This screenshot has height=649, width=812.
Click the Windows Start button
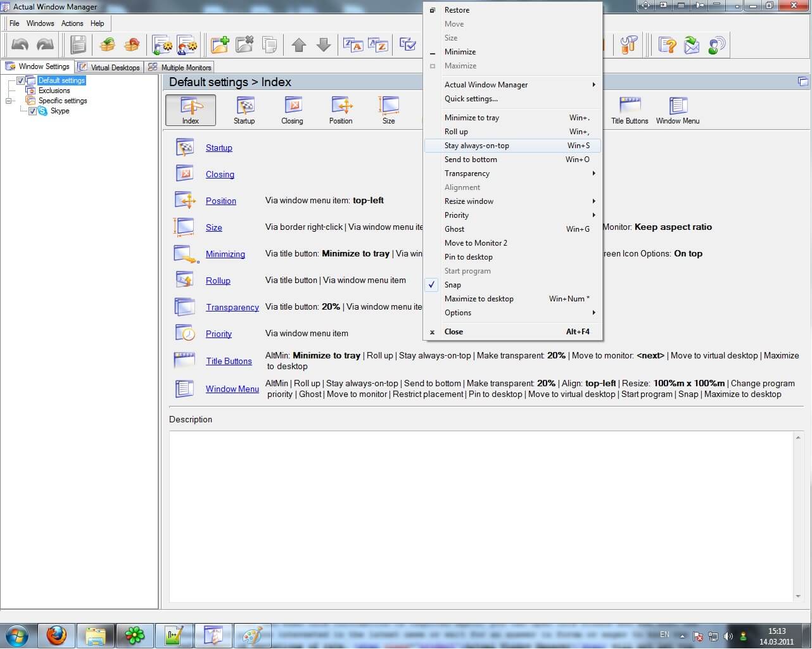coord(16,635)
